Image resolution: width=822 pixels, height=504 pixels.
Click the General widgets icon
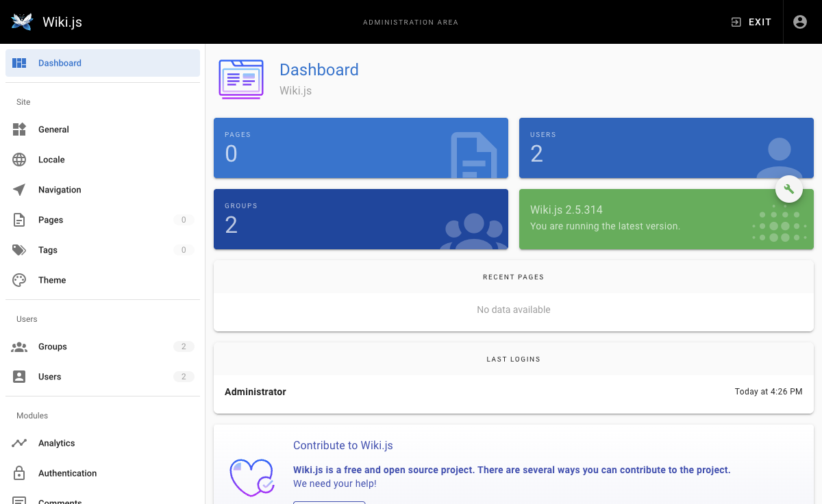[19, 129]
